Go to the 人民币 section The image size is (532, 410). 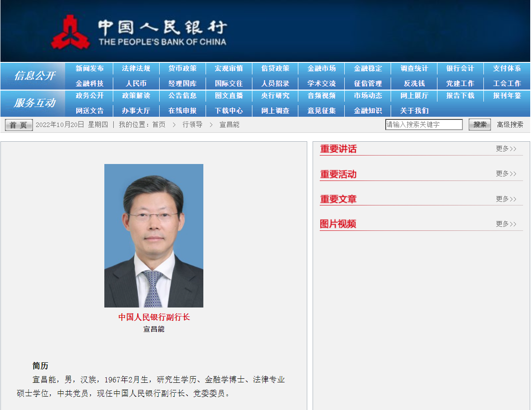[136, 84]
